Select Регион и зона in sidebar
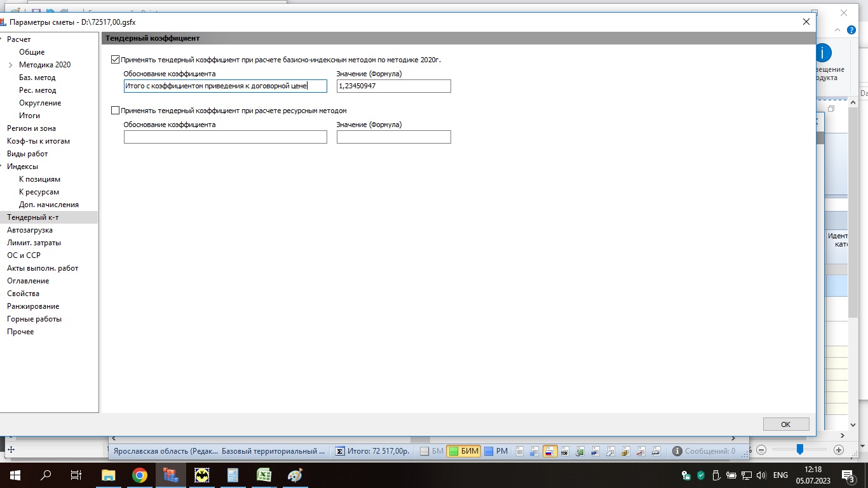The width and height of the screenshot is (868, 488). coord(32,128)
